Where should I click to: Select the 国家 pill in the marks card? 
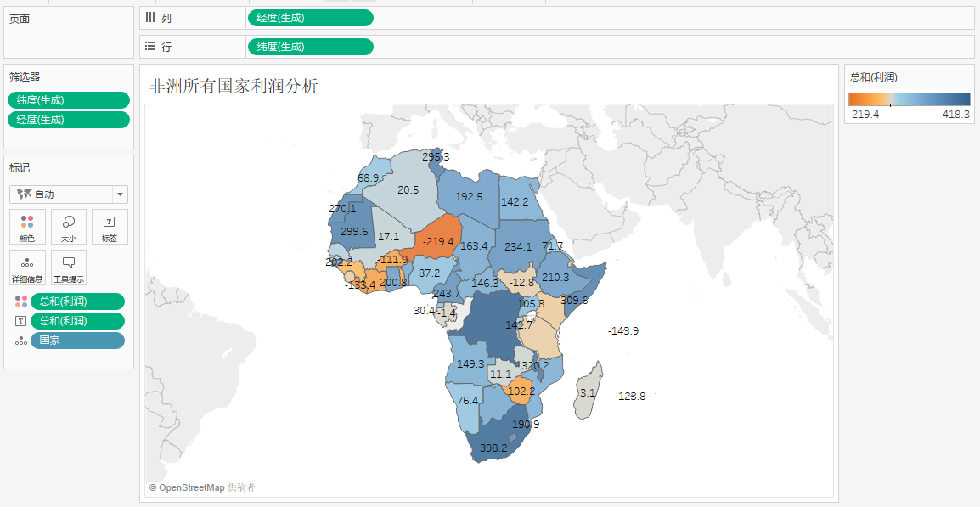(x=77, y=341)
